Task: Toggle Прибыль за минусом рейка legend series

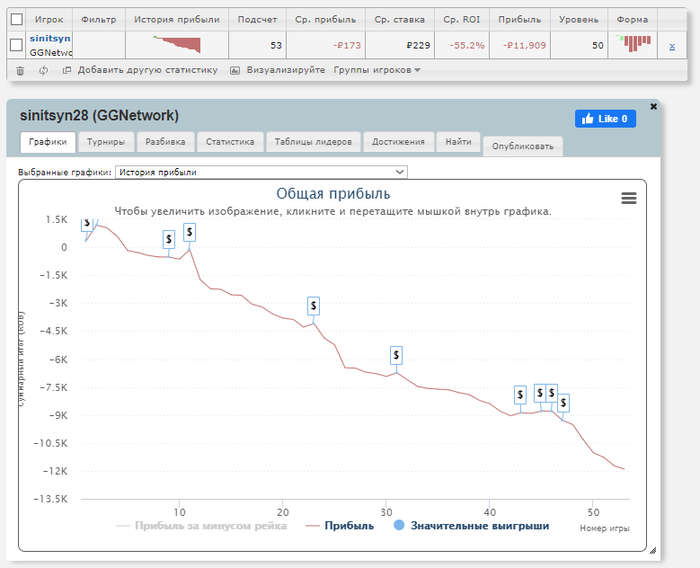Action: pos(201,526)
